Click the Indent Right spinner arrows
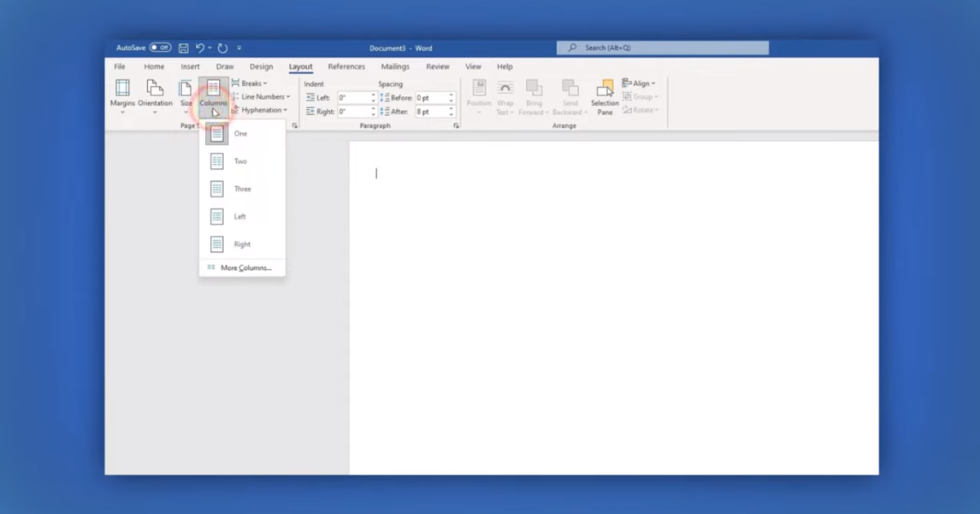This screenshot has width=980, height=514. 373,112
